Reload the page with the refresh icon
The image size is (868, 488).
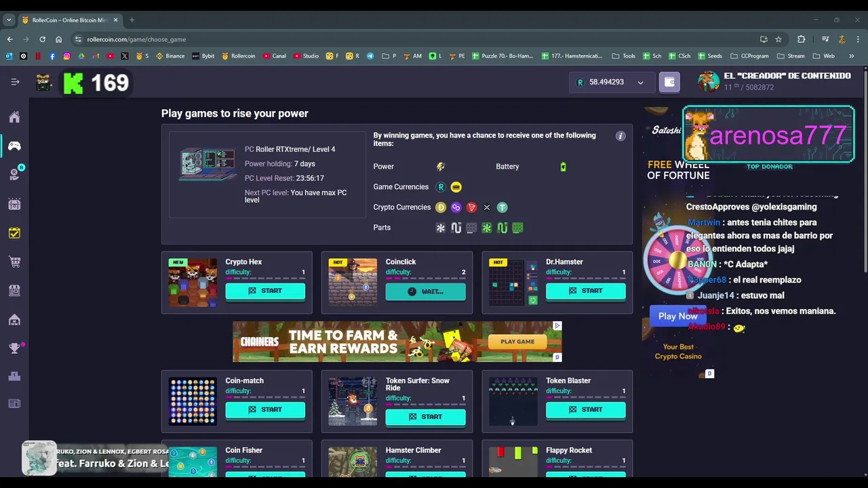point(42,39)
